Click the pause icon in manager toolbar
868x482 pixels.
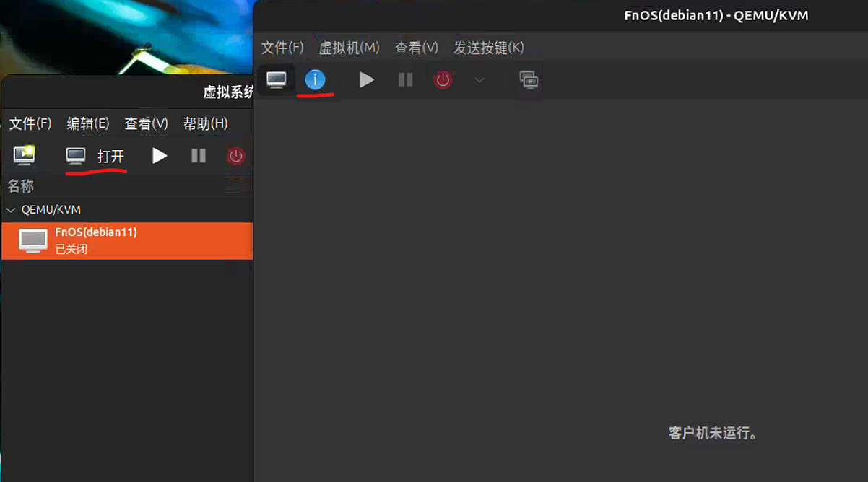(x=199, y=155)
